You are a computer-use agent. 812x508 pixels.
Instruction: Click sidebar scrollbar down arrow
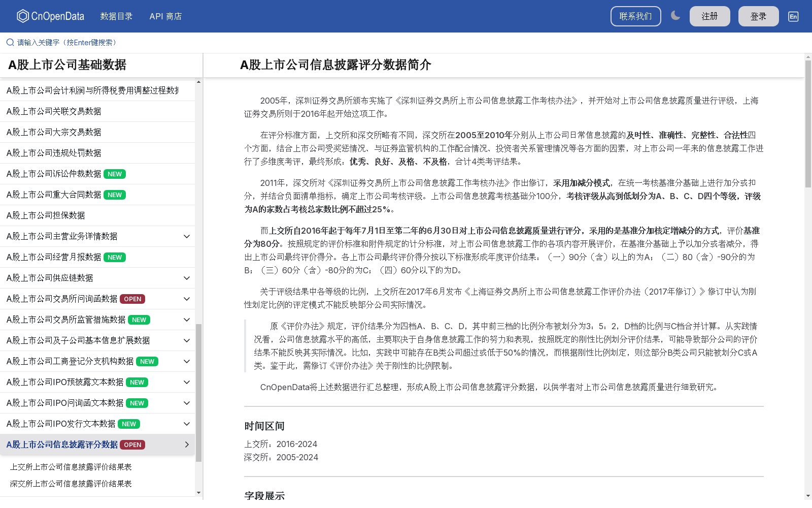tap(198, 493)
